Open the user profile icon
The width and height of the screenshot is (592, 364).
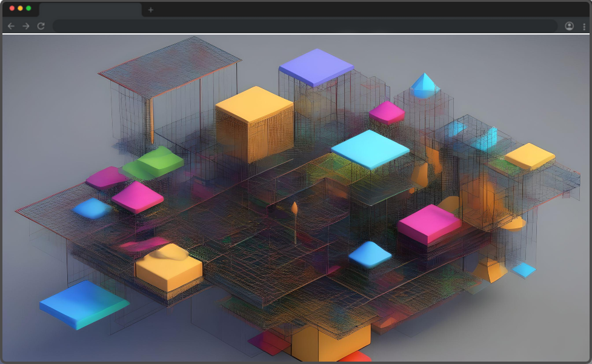click(x=569, y=26)
